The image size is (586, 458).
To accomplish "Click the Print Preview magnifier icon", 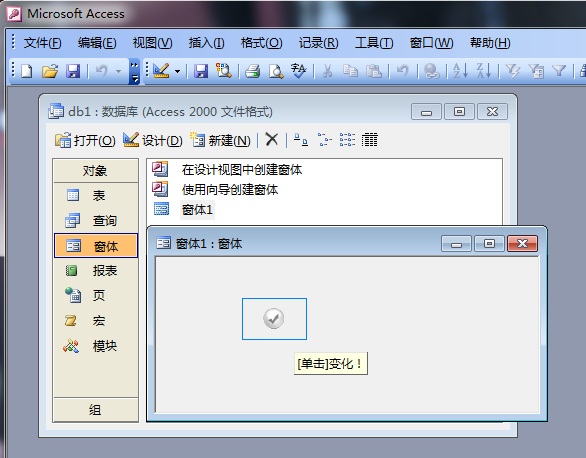I will click(x=276, y=70).
